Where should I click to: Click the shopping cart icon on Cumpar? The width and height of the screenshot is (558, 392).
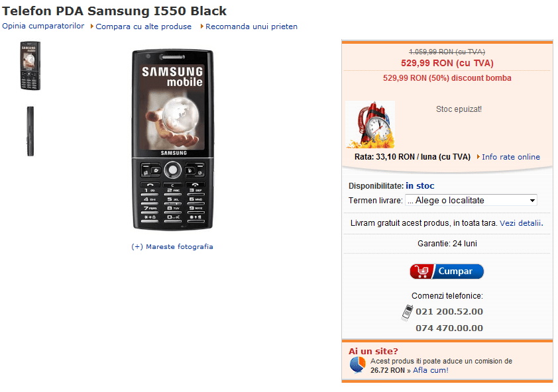coord(422,271)
